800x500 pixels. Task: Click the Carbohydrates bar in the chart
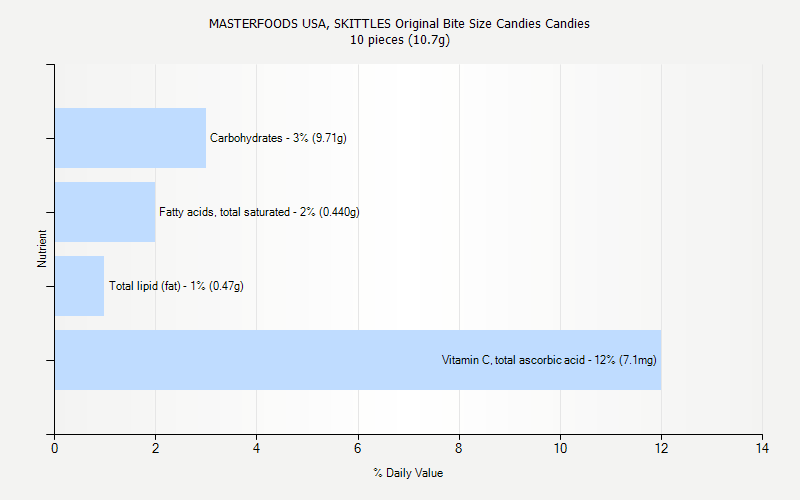tap(130, 138)
